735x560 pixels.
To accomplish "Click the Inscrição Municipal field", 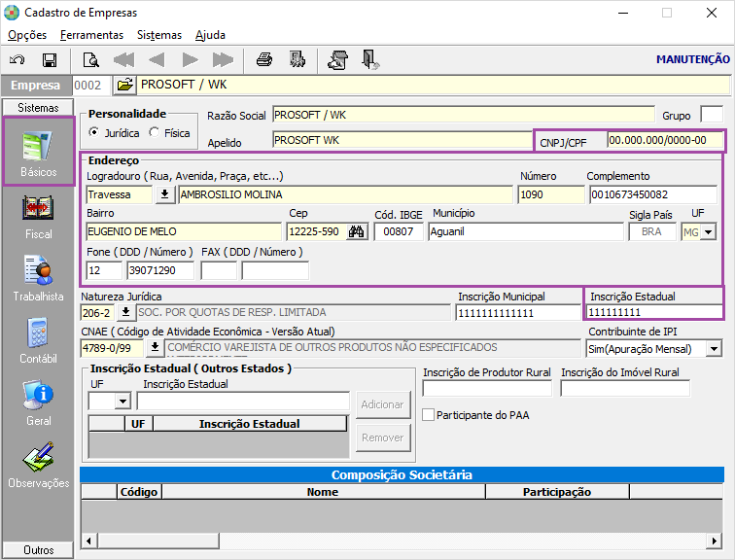I will (518, 312).
